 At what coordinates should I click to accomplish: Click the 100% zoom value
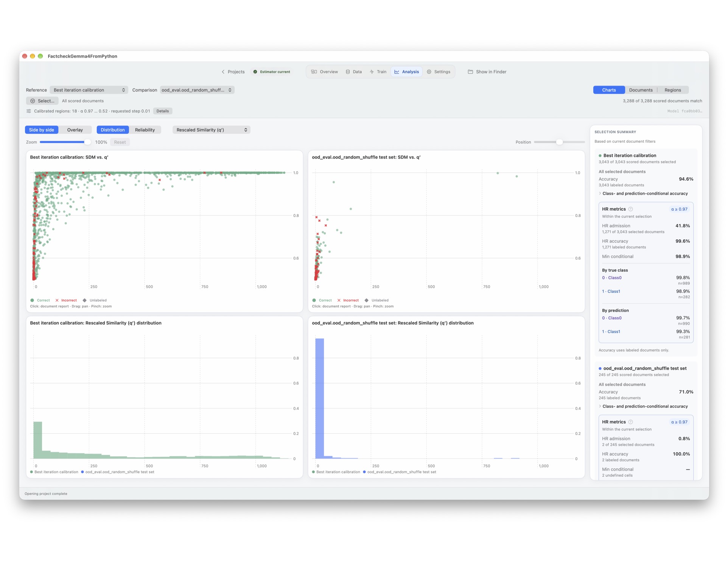101,142
